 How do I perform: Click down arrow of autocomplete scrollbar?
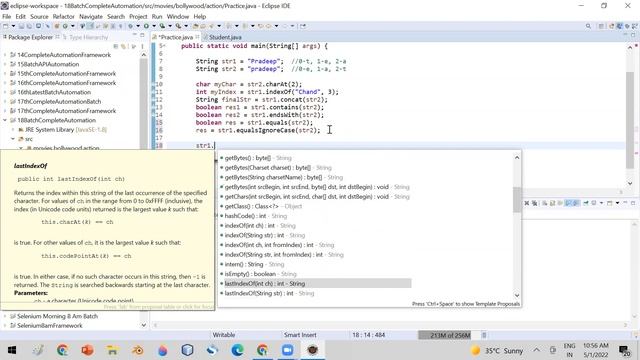point(517,295)
